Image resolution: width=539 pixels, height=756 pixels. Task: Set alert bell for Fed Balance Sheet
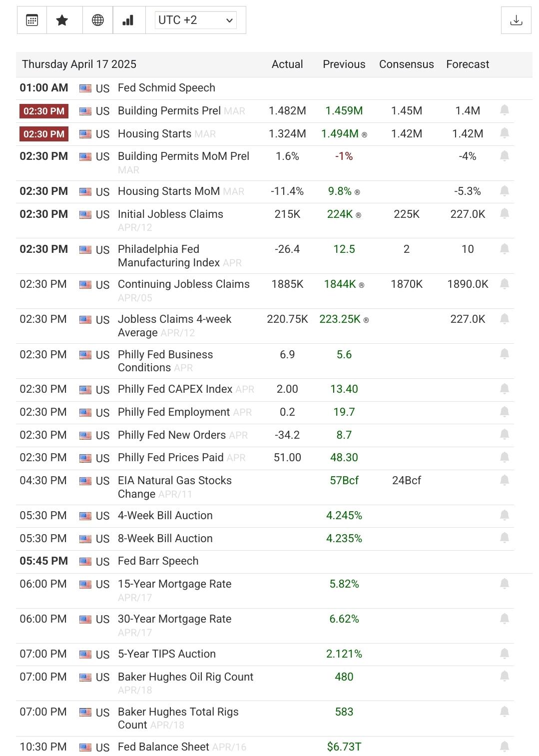point(505,747)
